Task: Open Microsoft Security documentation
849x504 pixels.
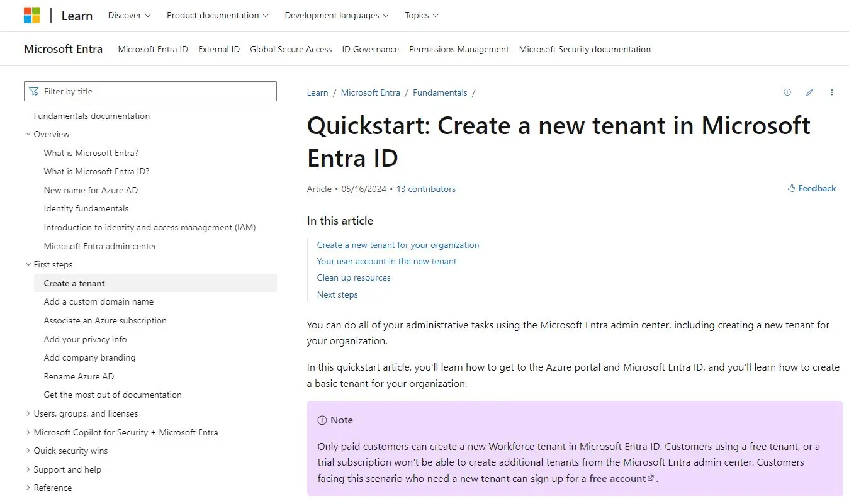Action: coord(585,49)
